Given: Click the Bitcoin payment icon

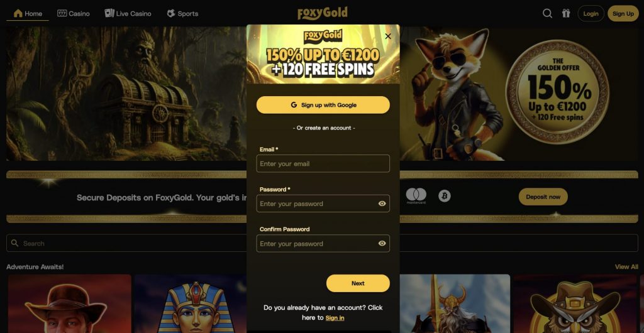Looking at the screenshot, I should [444, 195].
